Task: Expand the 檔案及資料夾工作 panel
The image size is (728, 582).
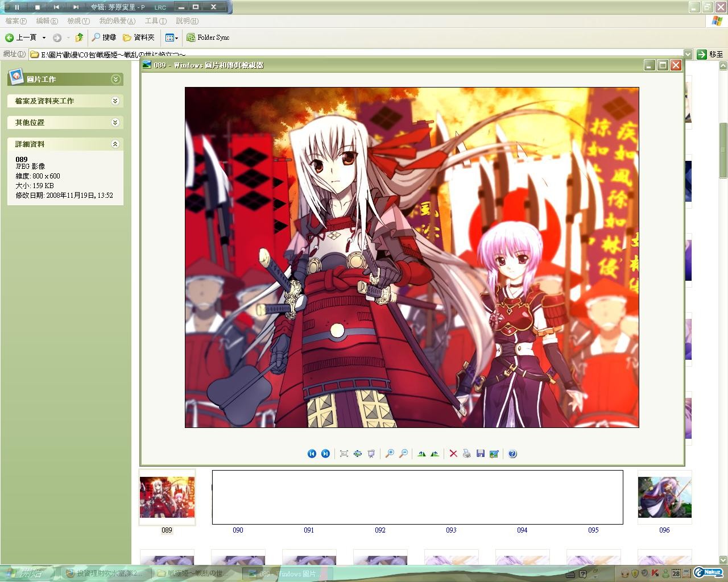Action: [x=115, y=101]
